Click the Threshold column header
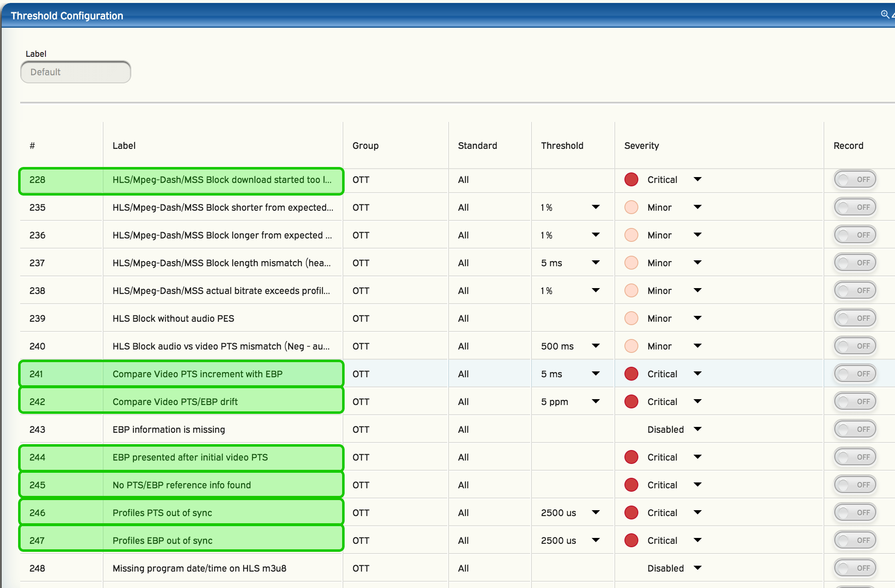 coord(562,146)
